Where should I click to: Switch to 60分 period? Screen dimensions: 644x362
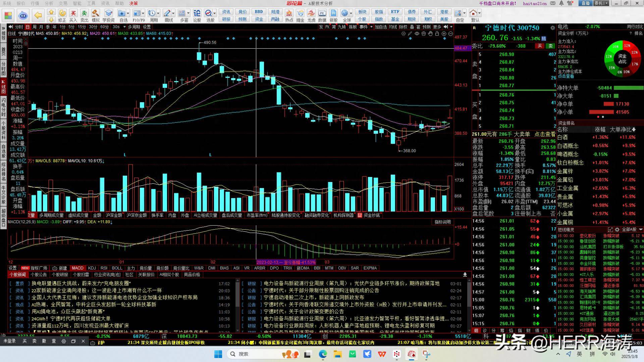pyautogui.click(x=104, y=27)
